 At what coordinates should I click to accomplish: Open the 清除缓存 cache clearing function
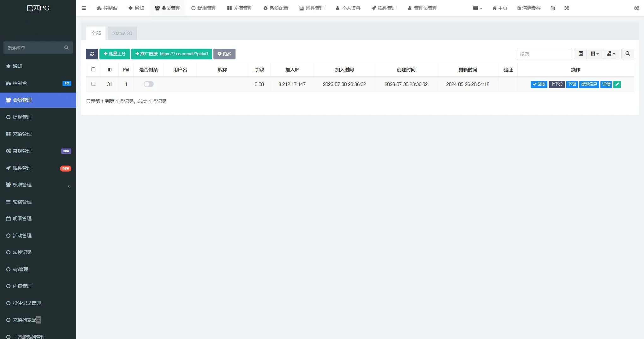[x=528, y=8]
